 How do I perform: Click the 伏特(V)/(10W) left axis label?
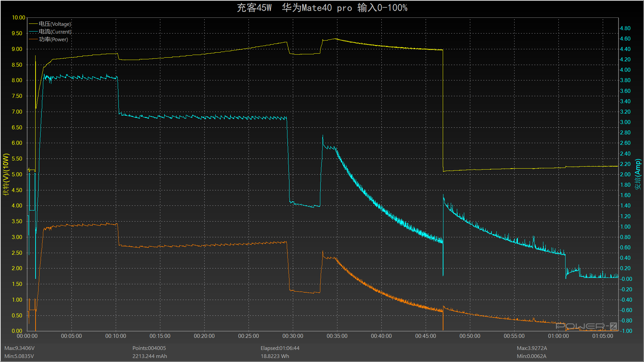(x=6, y=174)
